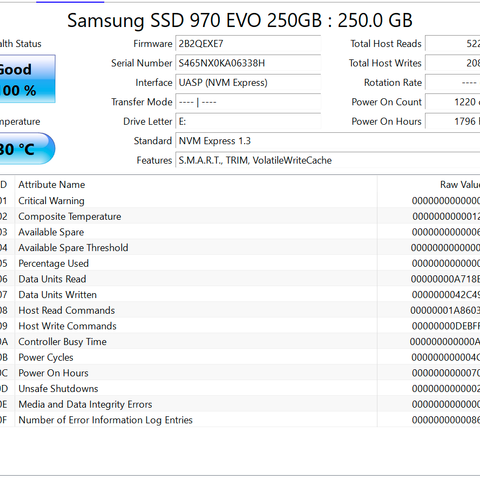Click the Good health status button
This screenshot has height=480, width=480.
pos(27,79)
